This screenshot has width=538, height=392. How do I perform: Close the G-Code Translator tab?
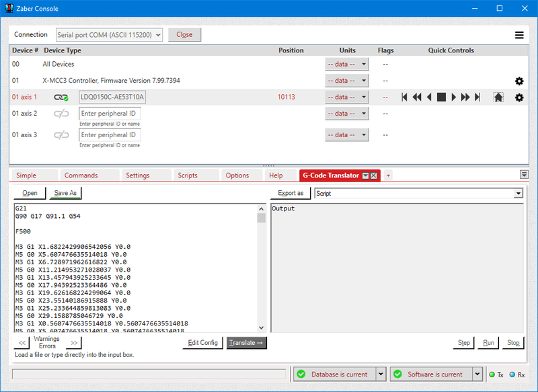374,175
